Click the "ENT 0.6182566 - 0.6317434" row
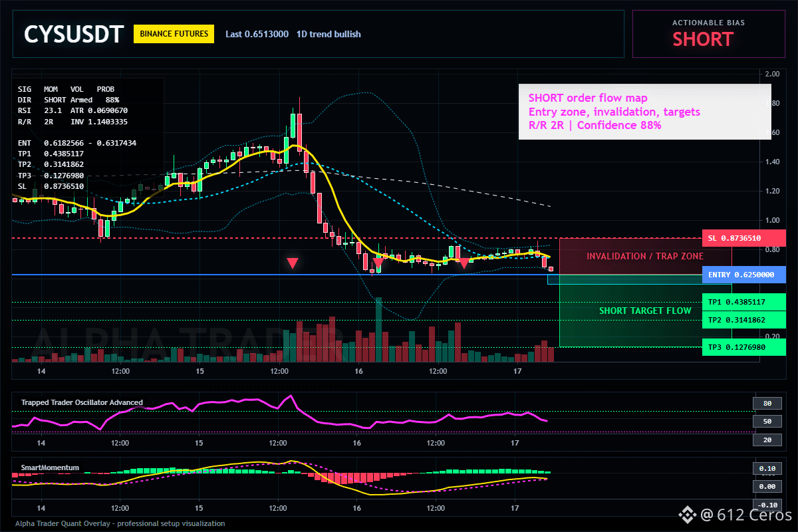Viewport: 798px width, 532px height. point(77,143)
